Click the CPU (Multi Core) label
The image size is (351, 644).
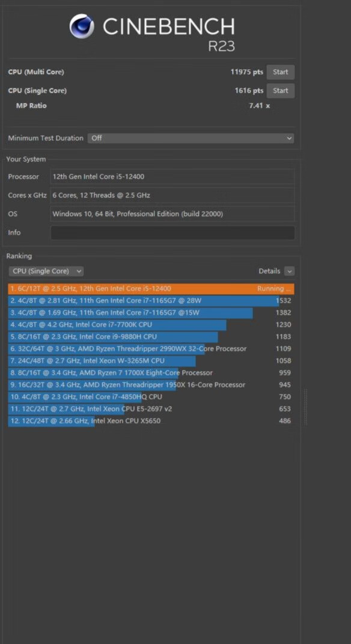pyautogui.click(x=36, y=72)
